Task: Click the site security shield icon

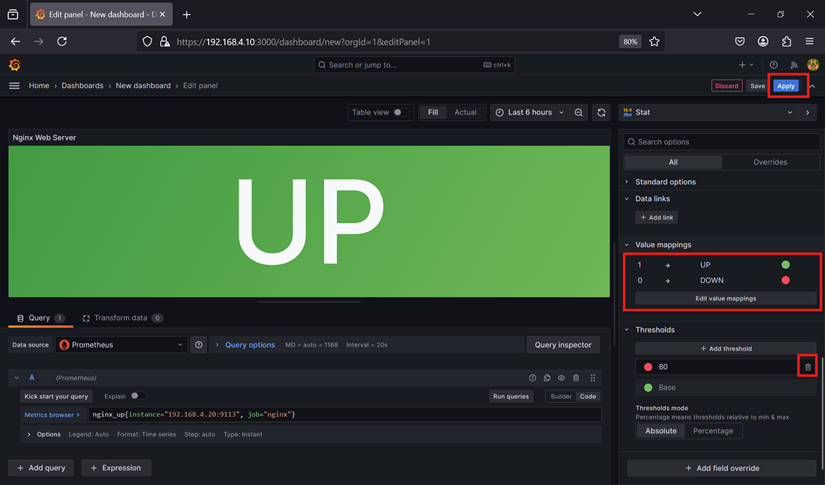Action: [147, 42]
